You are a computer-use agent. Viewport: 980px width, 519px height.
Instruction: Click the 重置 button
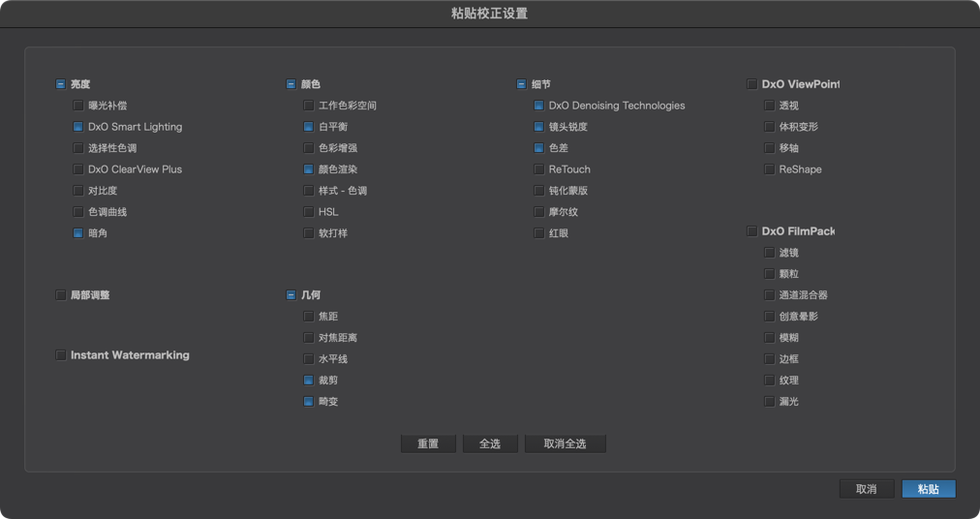428,444
